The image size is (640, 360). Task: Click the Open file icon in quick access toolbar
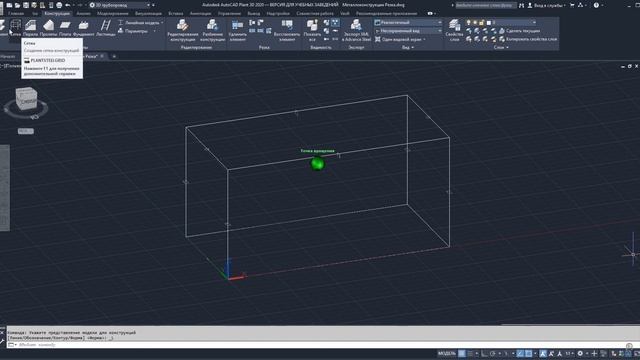(18, 5)
